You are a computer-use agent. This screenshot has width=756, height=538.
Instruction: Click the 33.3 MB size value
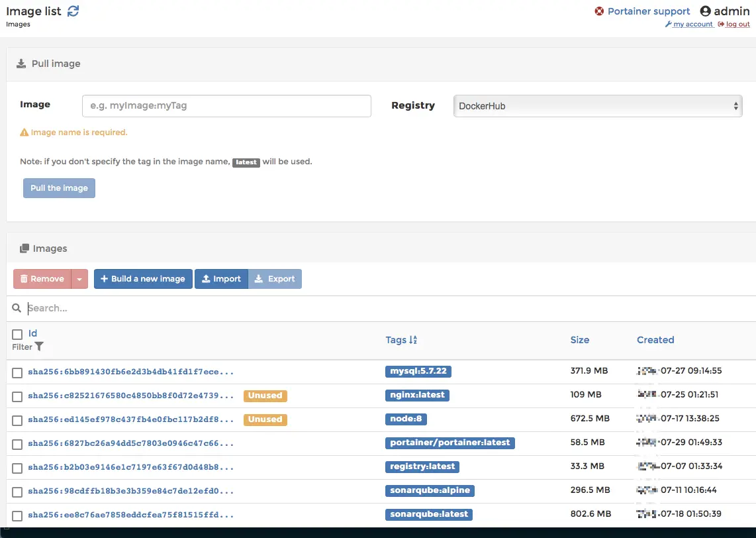point(587,466)
